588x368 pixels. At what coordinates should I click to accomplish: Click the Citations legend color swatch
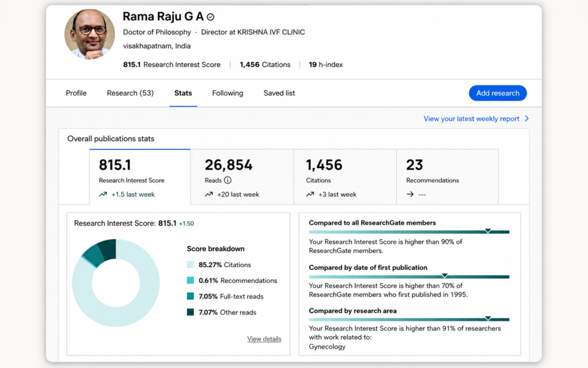click(x=190, y=264)
